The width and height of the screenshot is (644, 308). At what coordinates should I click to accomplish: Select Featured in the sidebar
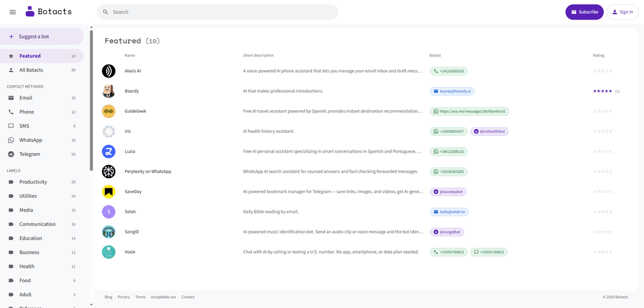pos(42,56)
